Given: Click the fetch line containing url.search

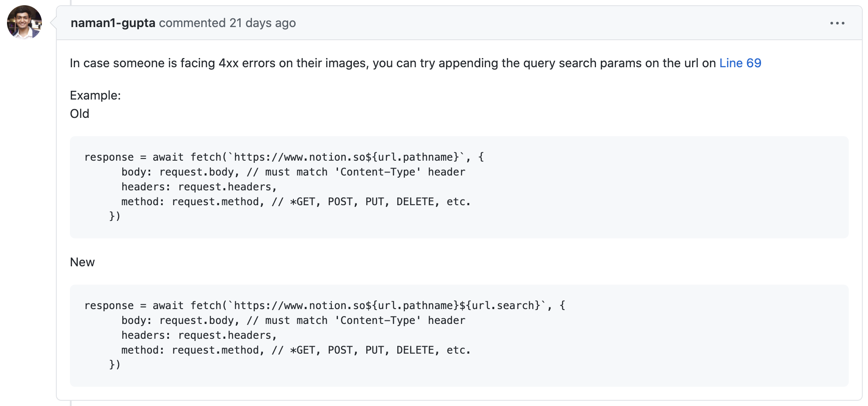Looking at the screenshot, I should pyautogui.click(x=325, y=306).
